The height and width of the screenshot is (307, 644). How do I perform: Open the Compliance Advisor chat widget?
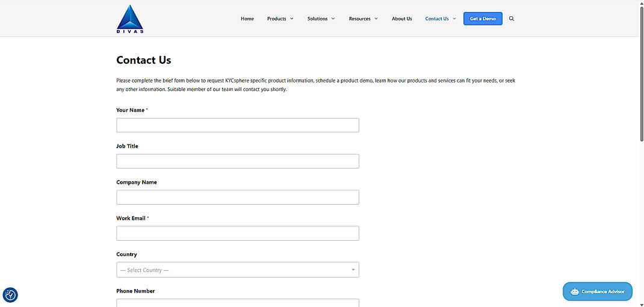(x=597, y=291)
